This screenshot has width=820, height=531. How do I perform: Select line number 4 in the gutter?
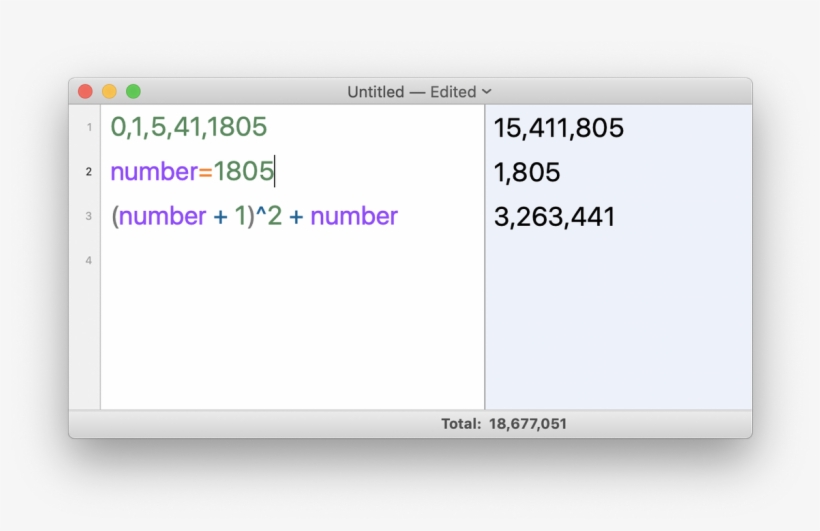[x=88, y=261]
